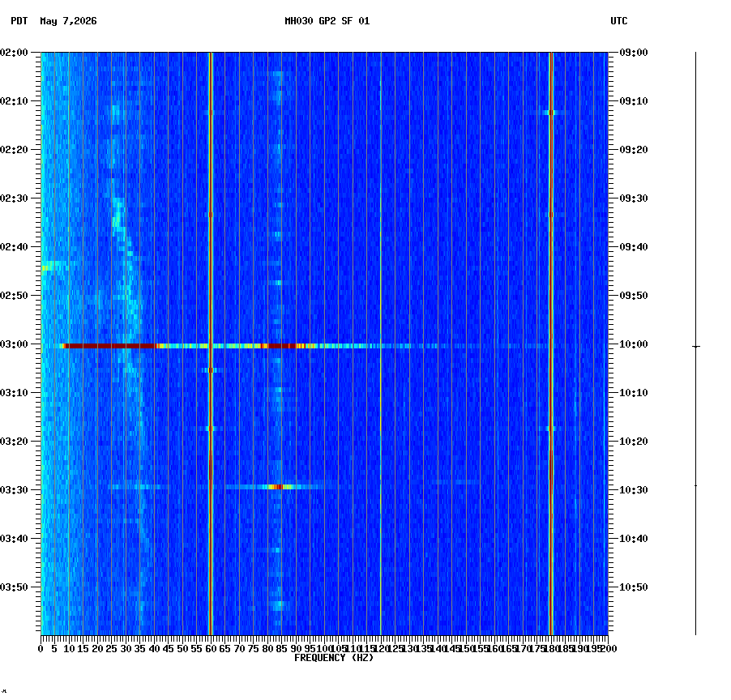
Task: Click the 02:50 PDT time label
Action: 14,296
